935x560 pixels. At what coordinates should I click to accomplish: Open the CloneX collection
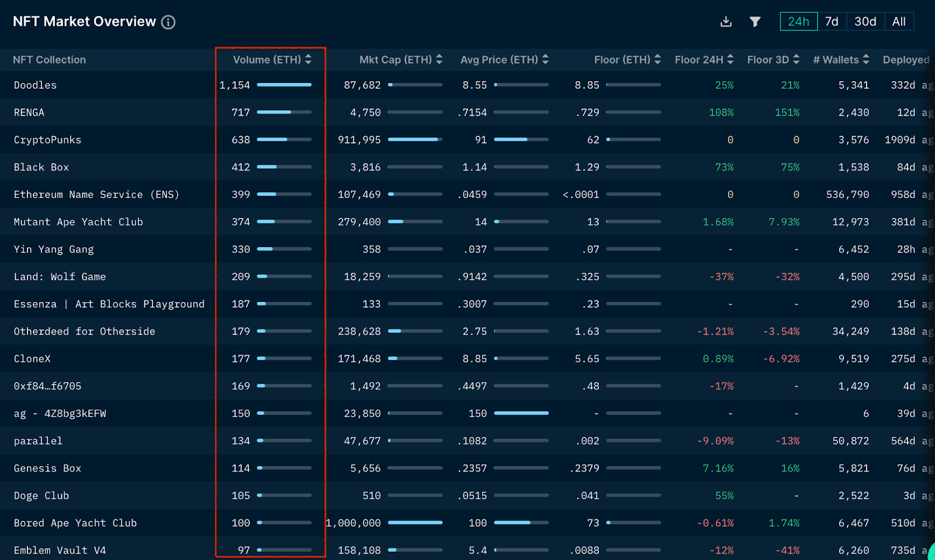click(x=32, y=359)
